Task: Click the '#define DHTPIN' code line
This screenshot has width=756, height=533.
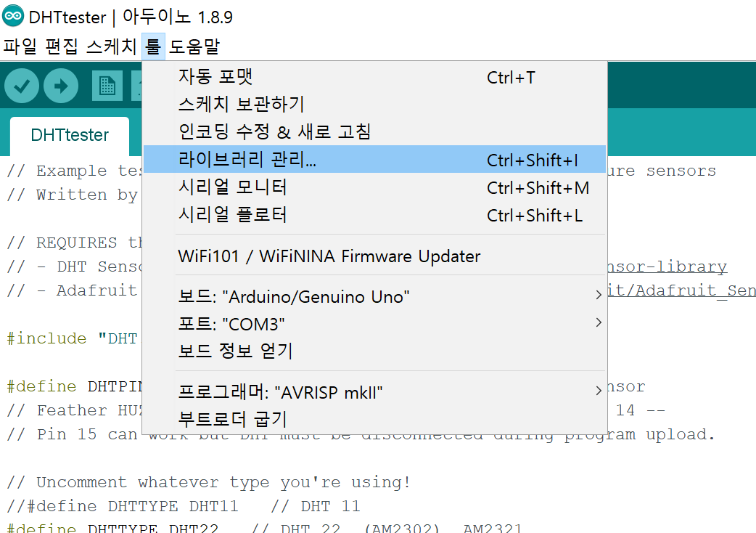Action: [x=75, y=386]
